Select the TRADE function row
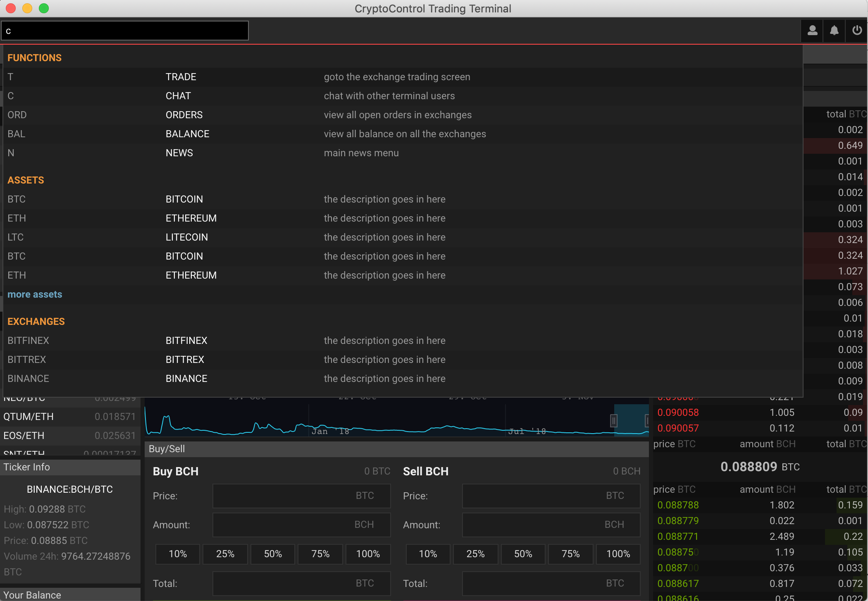 (x=403, y=77)
